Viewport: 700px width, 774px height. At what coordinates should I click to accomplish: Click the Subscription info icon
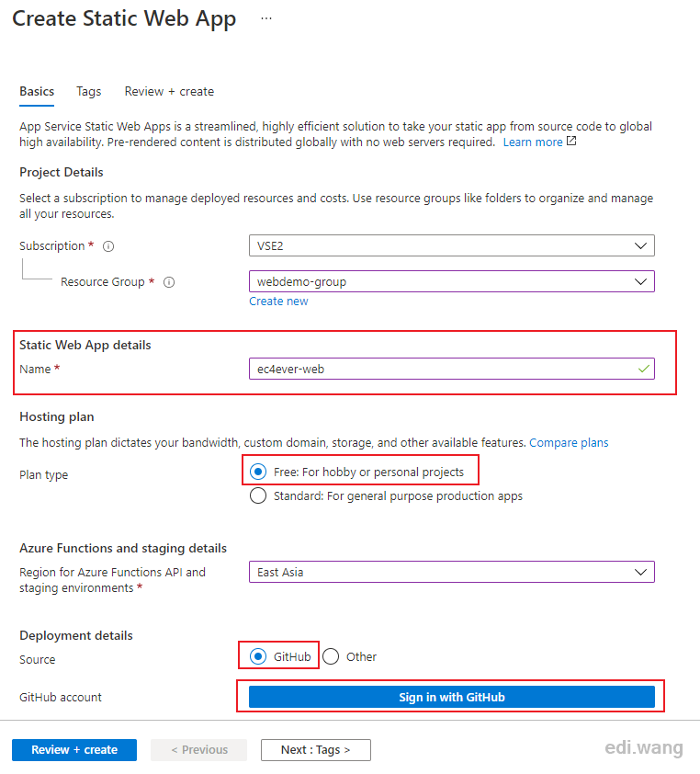(x=108, y=246)
